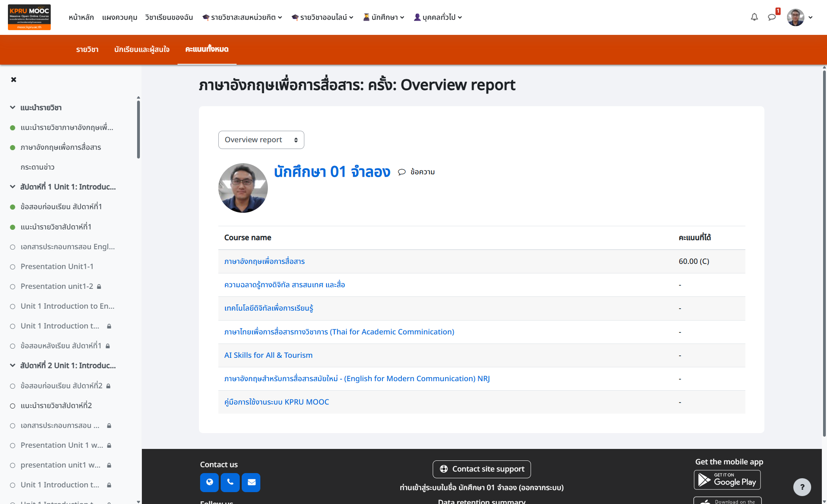Open messages speech bubble with badge
The image size is (827, 504).
pyautogui.click(x=772, y=17)
